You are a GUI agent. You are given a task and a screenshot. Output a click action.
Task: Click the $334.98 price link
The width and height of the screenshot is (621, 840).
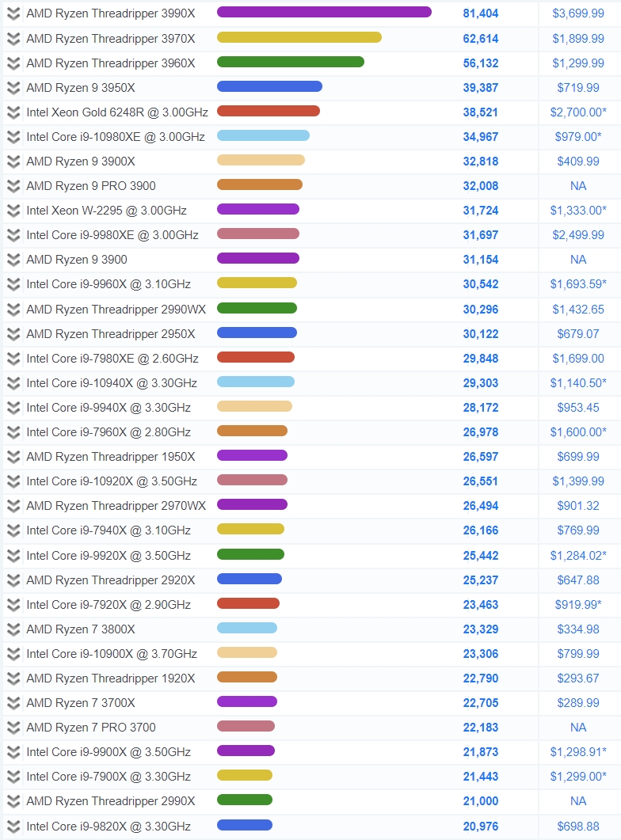pyautogui.click(x=578, y=629)
